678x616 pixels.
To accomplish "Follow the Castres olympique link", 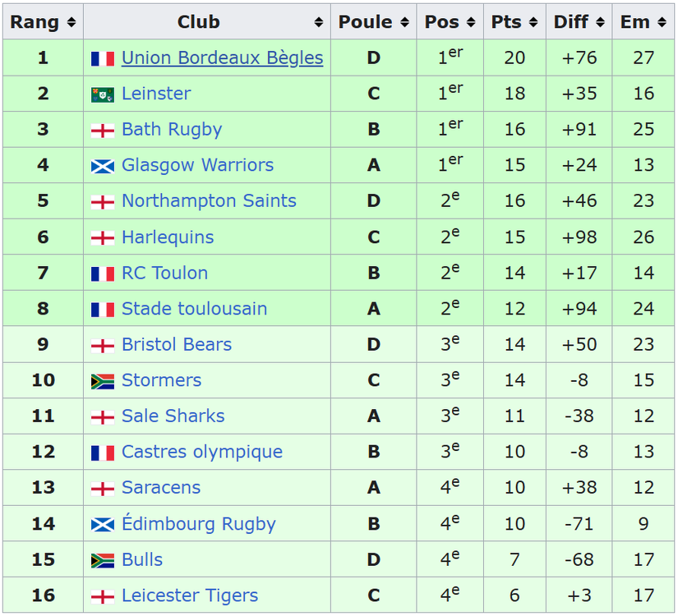I will (202, 452).
